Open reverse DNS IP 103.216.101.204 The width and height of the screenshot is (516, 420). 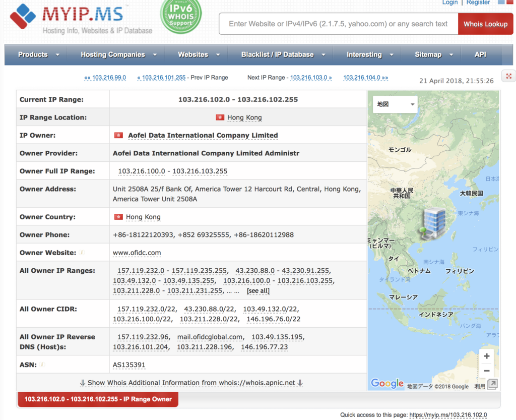(141, 347)
